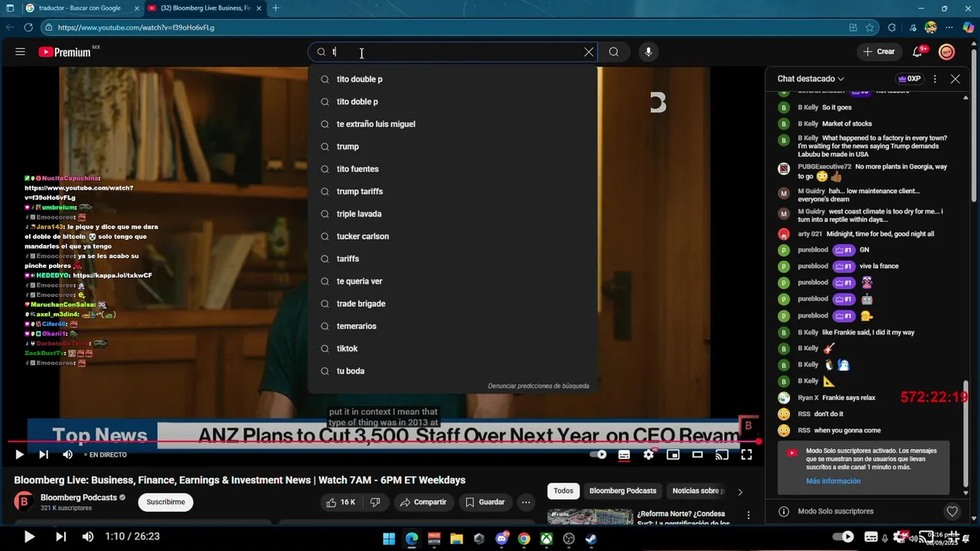Dislike the video
The image size is (980, 551).
point(375,502)
